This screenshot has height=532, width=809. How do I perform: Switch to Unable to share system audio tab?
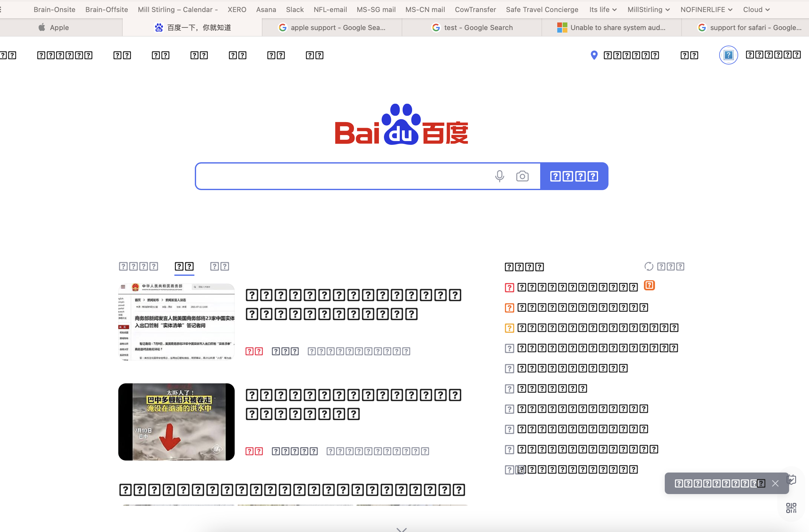point(612,28)
